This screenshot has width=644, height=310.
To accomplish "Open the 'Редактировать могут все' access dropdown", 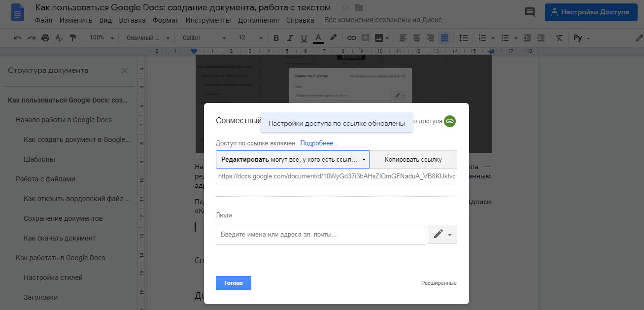I will tap(292, 159).
